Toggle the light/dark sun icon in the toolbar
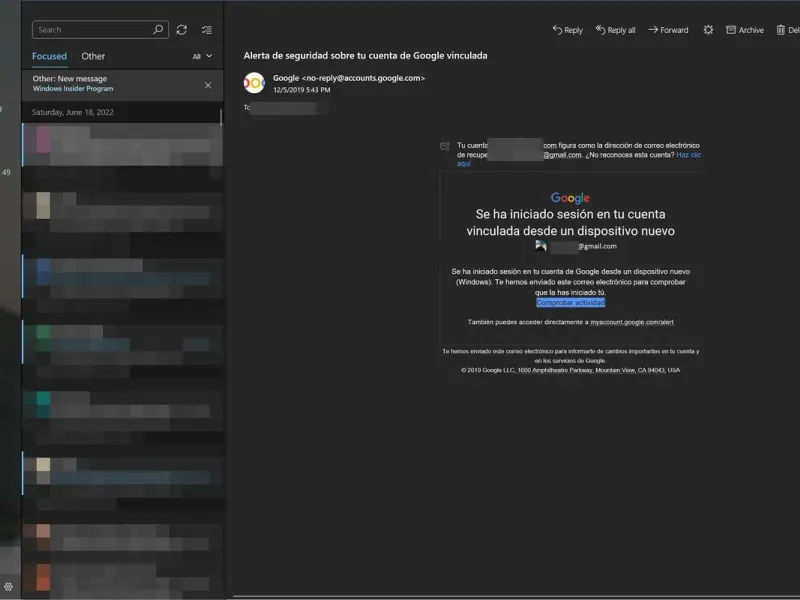The image size is (800, 600). 708,30
